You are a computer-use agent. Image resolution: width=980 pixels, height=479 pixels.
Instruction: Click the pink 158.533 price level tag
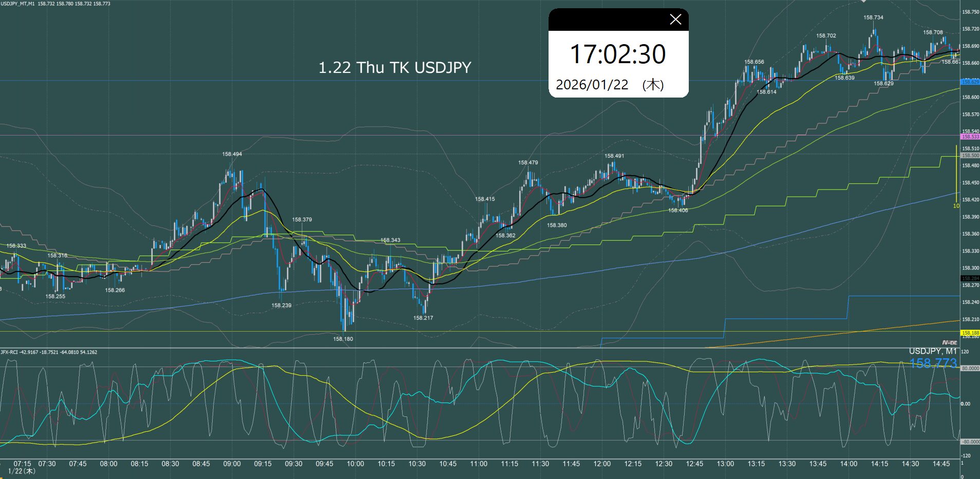pyautogui.click(x=970, y=137)
